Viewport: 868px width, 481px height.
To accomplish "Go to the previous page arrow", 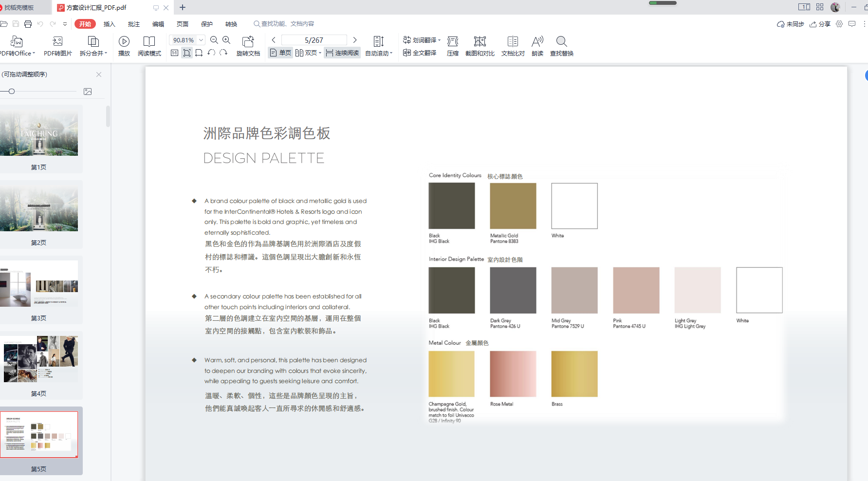I will tap(274, 40).
